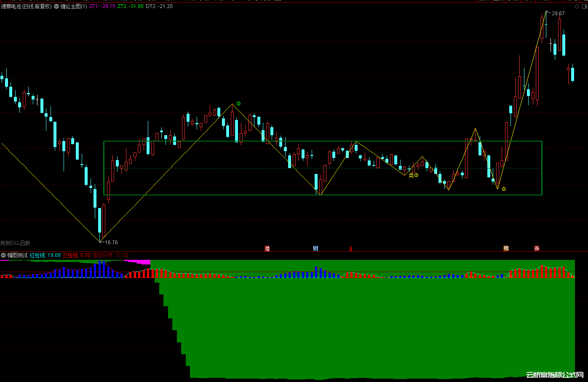
Task: Click the 榜 event marker
Action: [x=506, y=248]
